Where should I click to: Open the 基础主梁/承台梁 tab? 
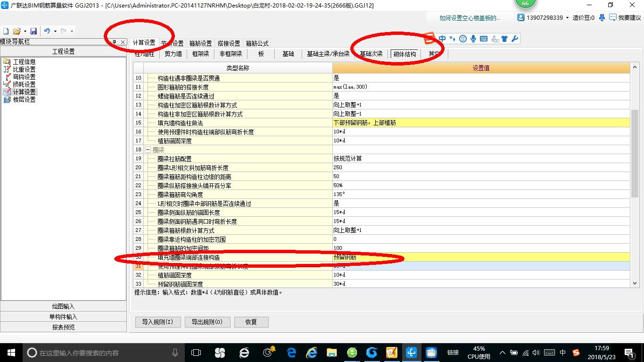[x=328, y=54]
